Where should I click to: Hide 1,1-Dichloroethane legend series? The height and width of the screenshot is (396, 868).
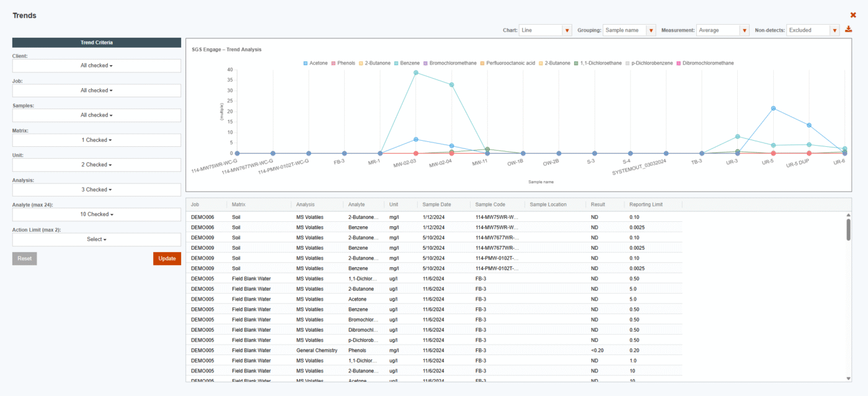[x=576, y=63]
